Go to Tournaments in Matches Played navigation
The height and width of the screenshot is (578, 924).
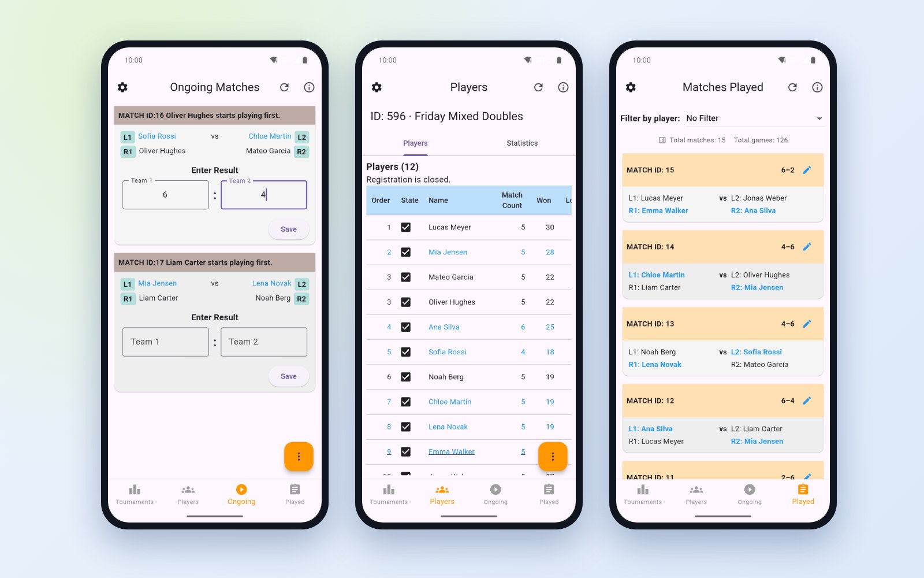click(x=643, y=495)
